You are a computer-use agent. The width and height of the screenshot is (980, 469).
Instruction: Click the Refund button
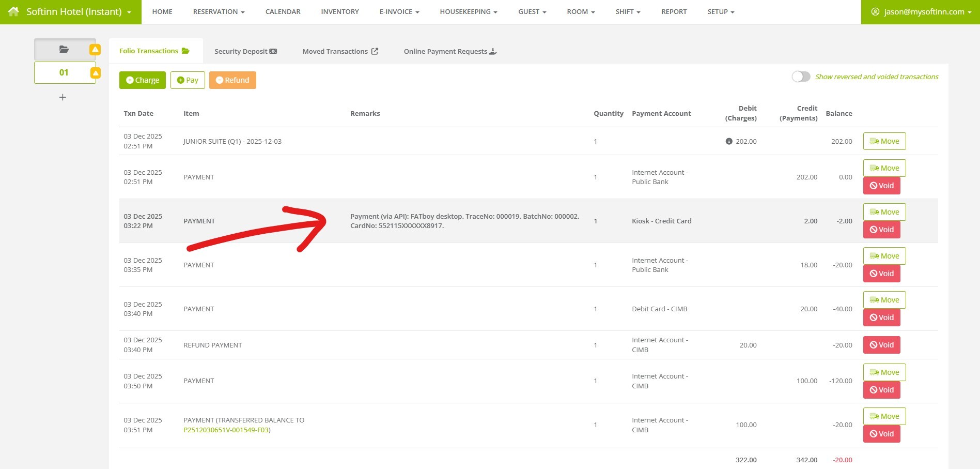coord(232,80)
